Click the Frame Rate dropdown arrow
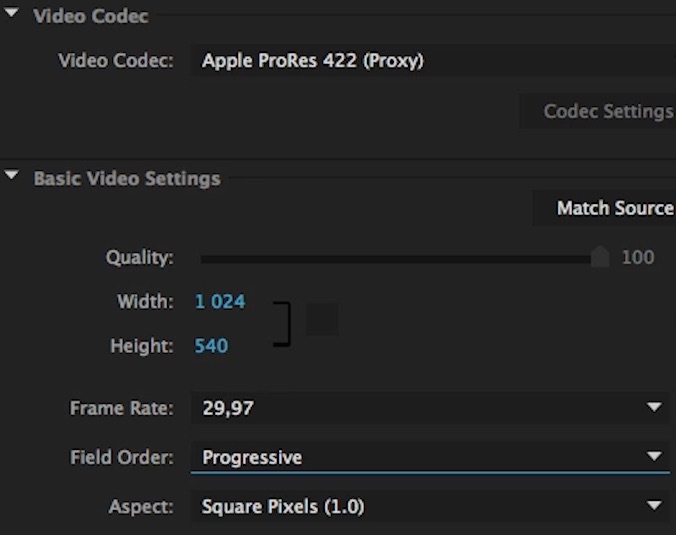 [654, 408]
